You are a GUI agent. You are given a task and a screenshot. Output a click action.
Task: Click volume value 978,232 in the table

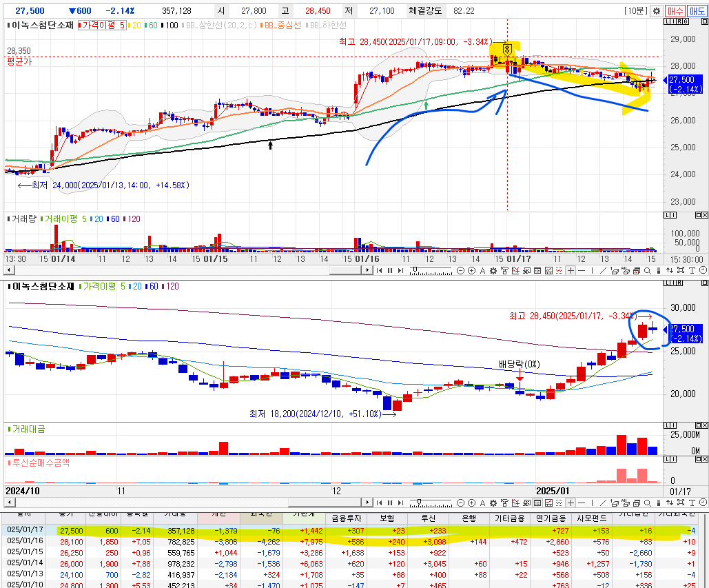(x=179, y=564)
